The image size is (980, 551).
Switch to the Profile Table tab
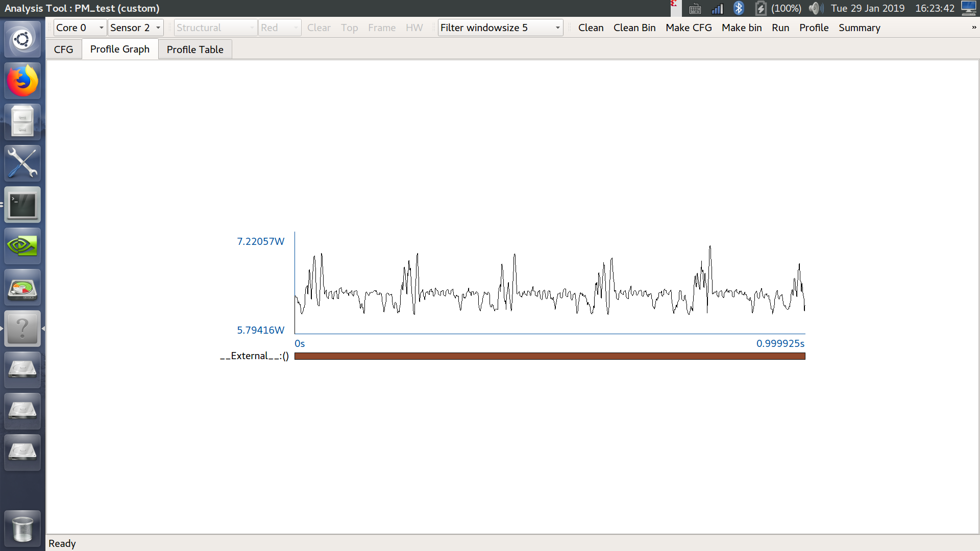click(x=194, y=49)
